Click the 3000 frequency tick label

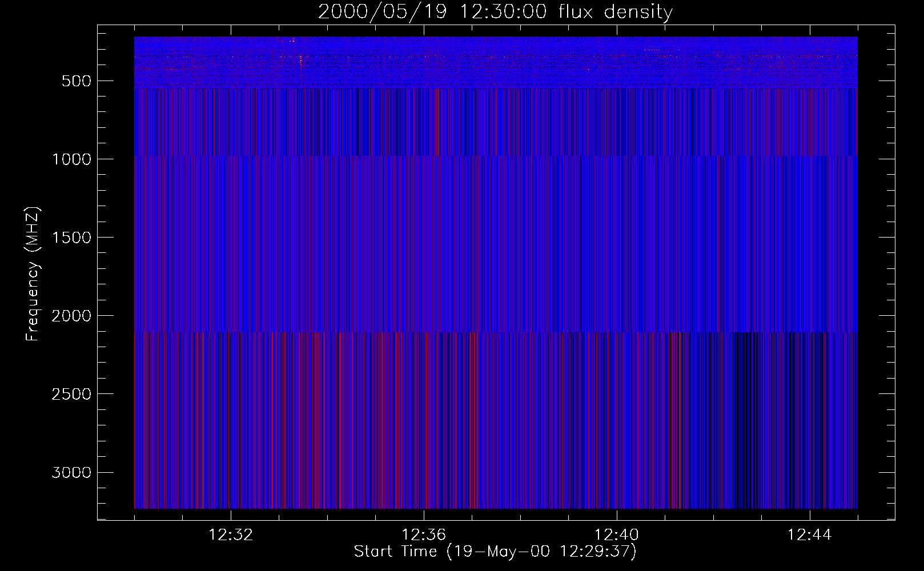pos(71,473)
